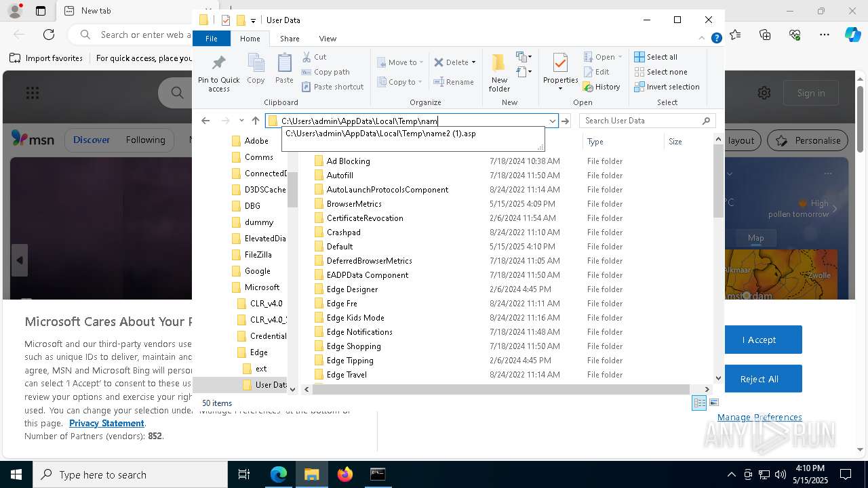Open Properties in the ribbon
Screen dimensions: 868x488
coord(560,72)
